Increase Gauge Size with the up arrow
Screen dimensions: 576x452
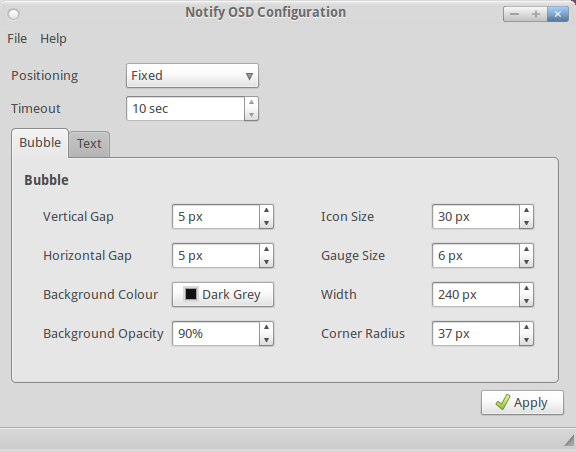coord(526,250)
